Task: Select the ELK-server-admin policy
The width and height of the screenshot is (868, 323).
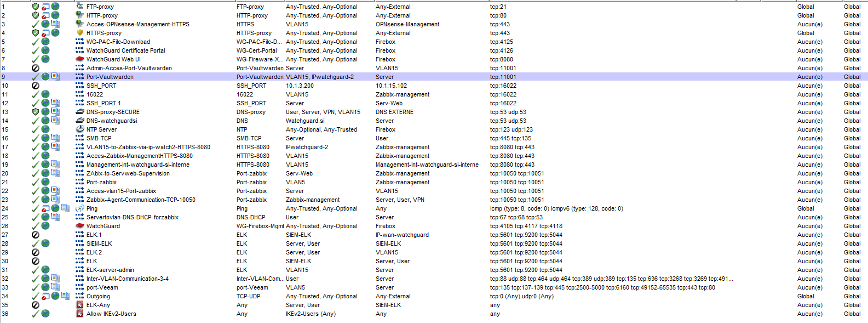Action: (x=110, y=270)
